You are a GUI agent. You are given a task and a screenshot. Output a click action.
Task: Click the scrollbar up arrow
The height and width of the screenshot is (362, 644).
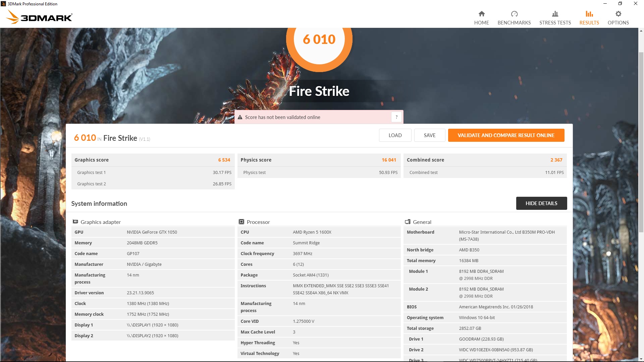641,31
